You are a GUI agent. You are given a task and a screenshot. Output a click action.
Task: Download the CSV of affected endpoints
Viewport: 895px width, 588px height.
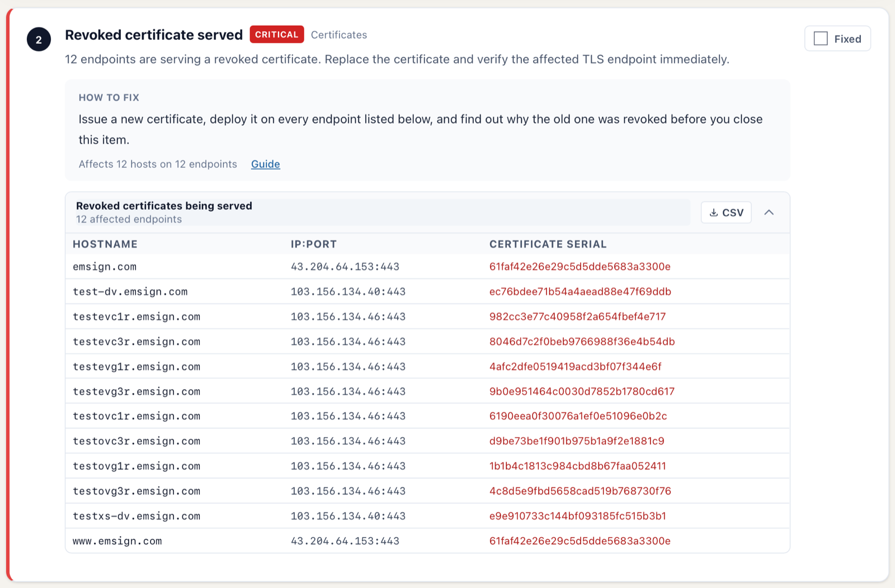click(726, 212)
